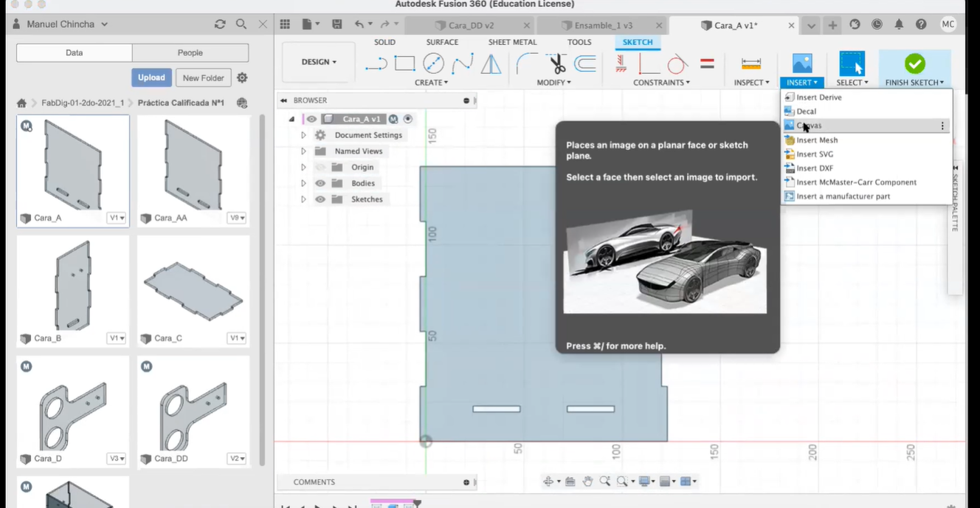Click the Upload button
This screenshot has height=508, width=980.
[x=151, y=78]
